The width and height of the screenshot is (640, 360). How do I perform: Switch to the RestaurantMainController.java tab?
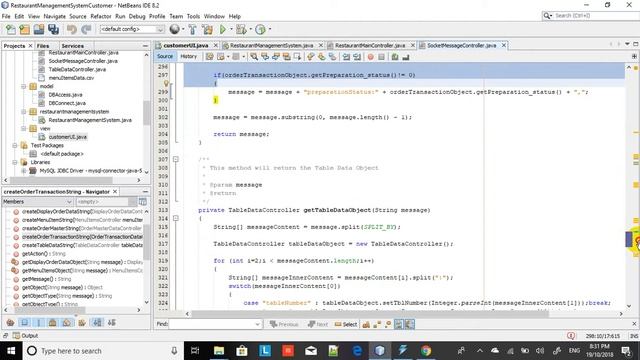370,45
